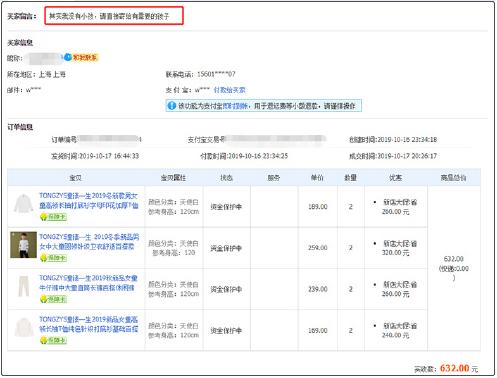Screen dimensions: 497x378
Task: Click the 订单信息 section heading
Action: click(x=20, y=127)
